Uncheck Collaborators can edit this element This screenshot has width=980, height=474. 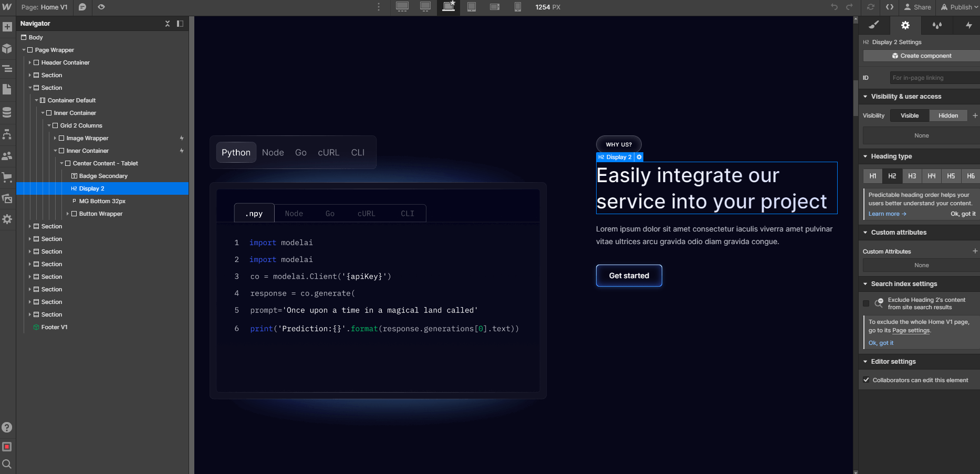point(867,380)
